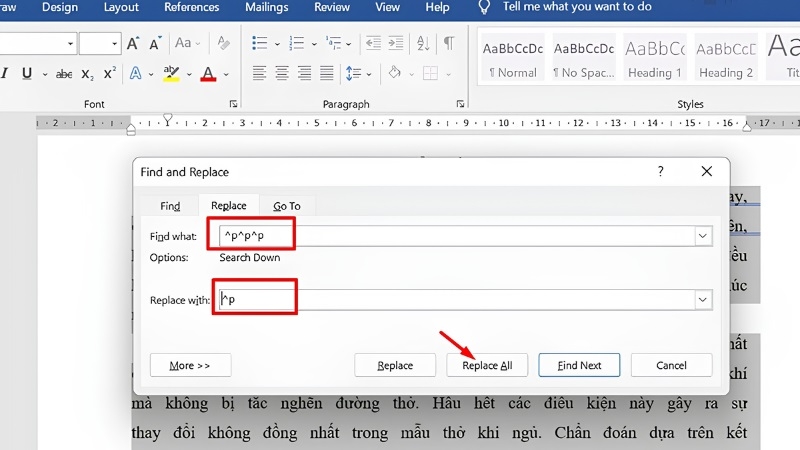Apply the Normal style
Screen dimensions: 800x450
(x=513, y=58)
